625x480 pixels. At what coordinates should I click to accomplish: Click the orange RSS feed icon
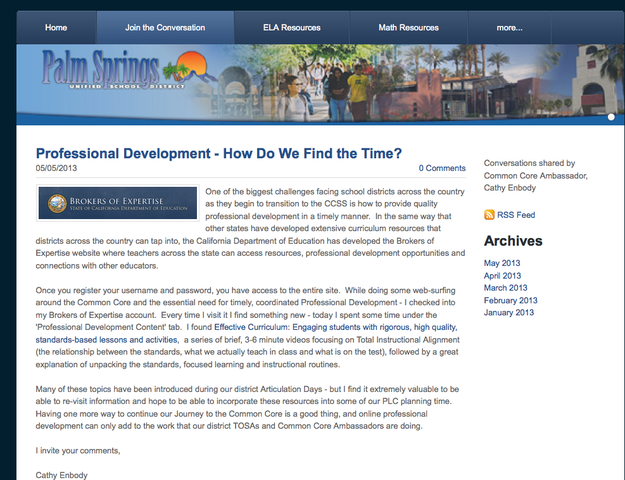click(x=489, y=215)
